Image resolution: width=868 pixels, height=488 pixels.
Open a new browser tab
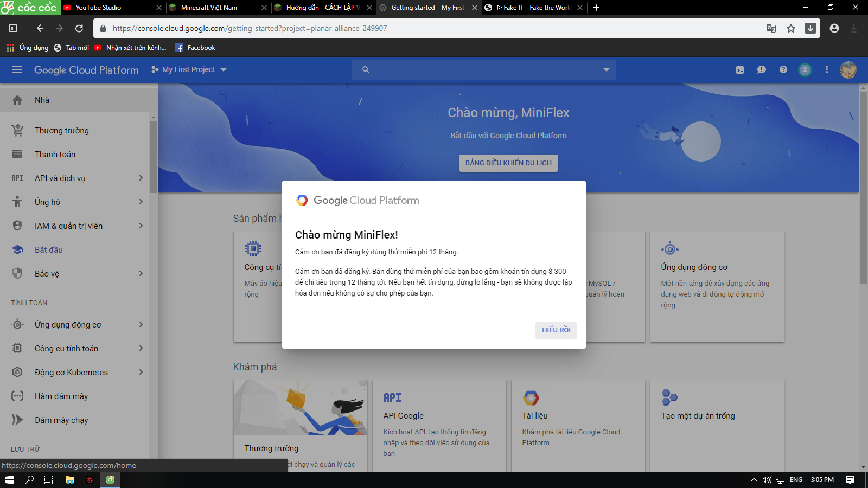coord(596,8)
